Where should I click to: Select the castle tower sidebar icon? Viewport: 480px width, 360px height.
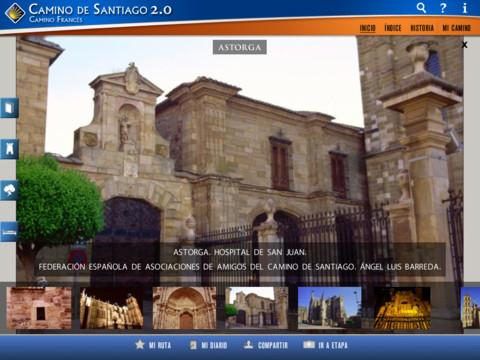click(9, 149)
